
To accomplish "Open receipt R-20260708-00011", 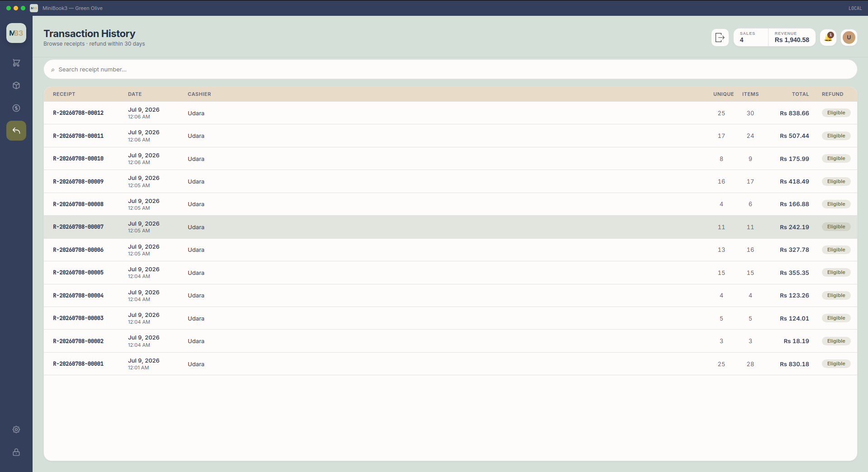I will pyautogui.click(x=450, y=136).
